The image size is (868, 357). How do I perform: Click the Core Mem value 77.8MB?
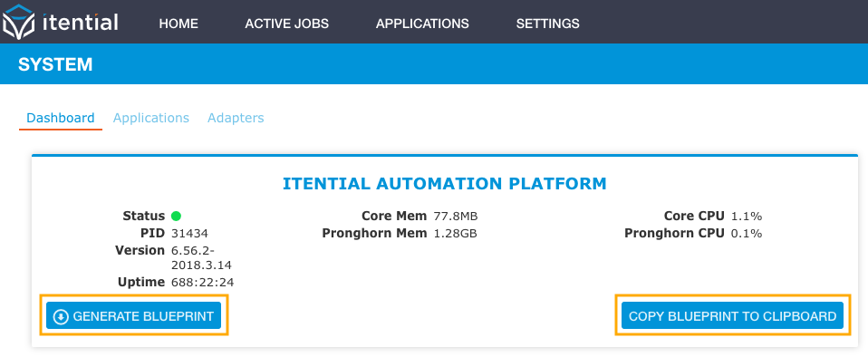(x=456, y=216)
